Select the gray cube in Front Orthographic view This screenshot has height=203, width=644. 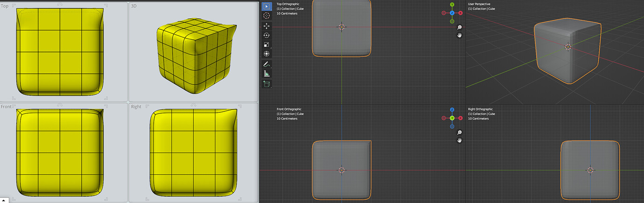(341, 169)
